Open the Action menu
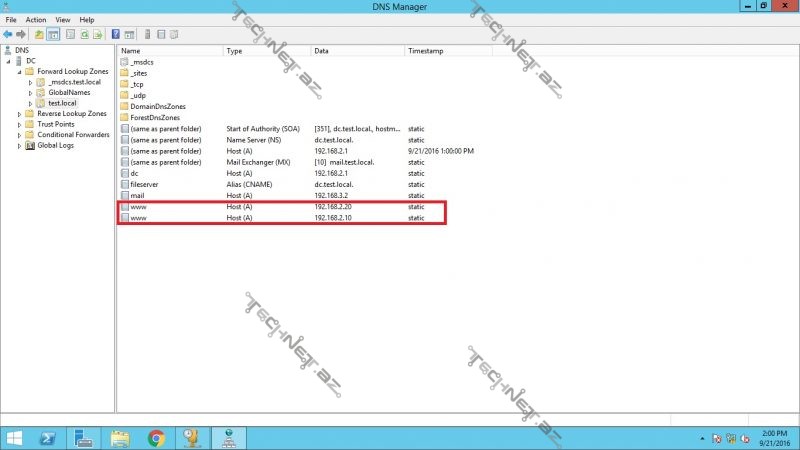The height and width of the screenshot is (450, 800). [x=36, y=19]
